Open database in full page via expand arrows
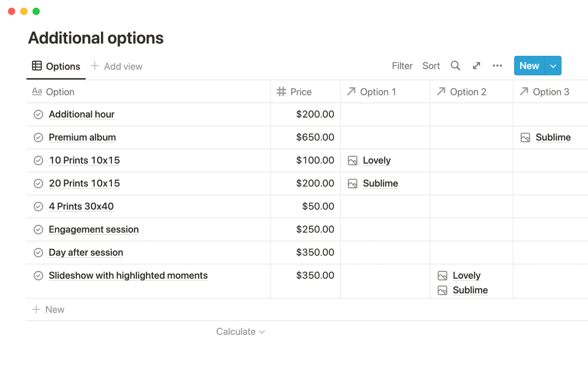Image resolution: width=588 pixels, height=368 pixels. 476,66
